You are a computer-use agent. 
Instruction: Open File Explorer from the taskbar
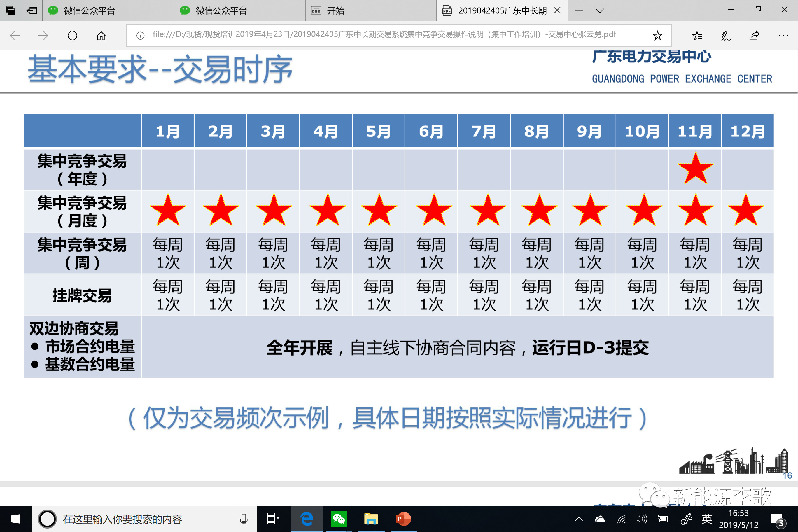371,519
